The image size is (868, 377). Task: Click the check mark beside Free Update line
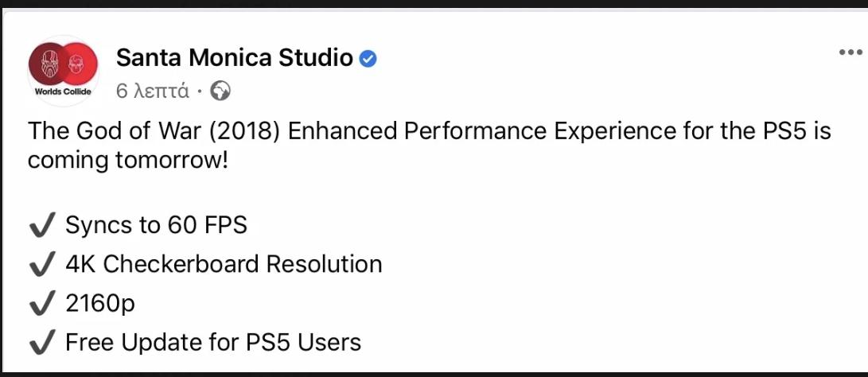(42, 343)
